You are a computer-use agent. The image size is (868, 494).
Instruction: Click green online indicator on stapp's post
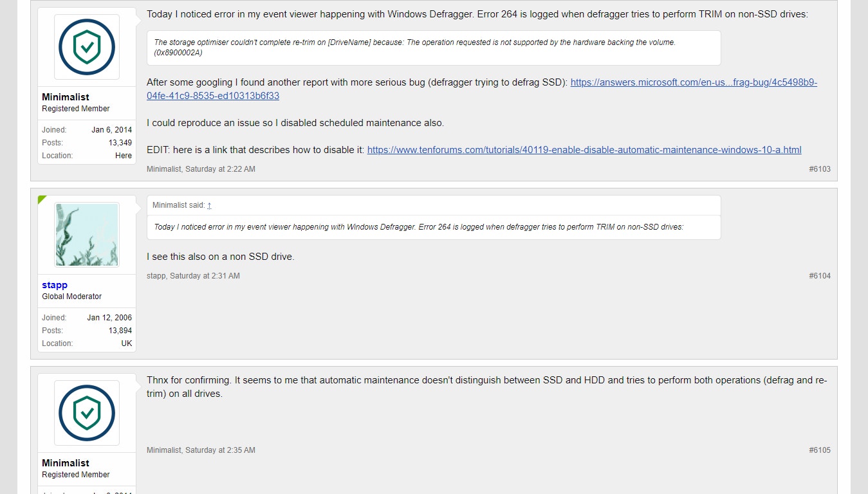pyautogui.click(x=42, y=199)
